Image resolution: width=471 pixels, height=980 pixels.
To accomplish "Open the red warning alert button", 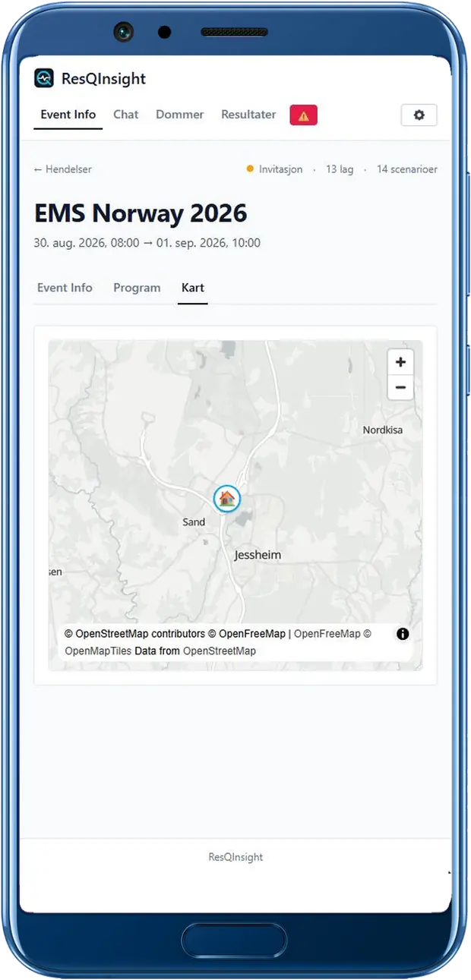I will coord(304,115).
